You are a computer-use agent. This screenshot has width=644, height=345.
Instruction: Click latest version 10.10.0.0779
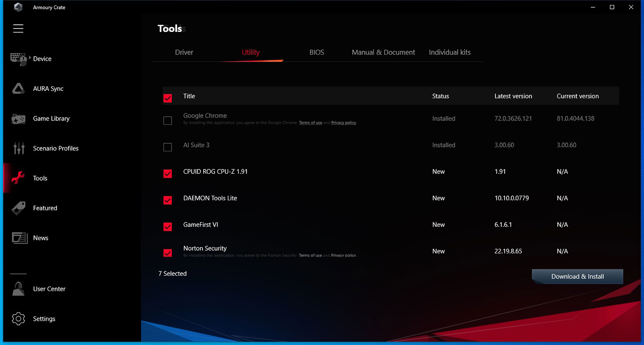[x=512, y=198]
